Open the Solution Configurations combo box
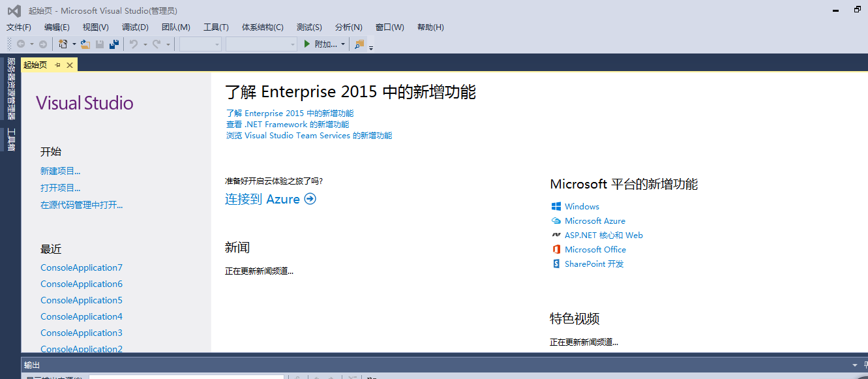The height and width of the screenshot is (379, 868). [x=201, y=44]
